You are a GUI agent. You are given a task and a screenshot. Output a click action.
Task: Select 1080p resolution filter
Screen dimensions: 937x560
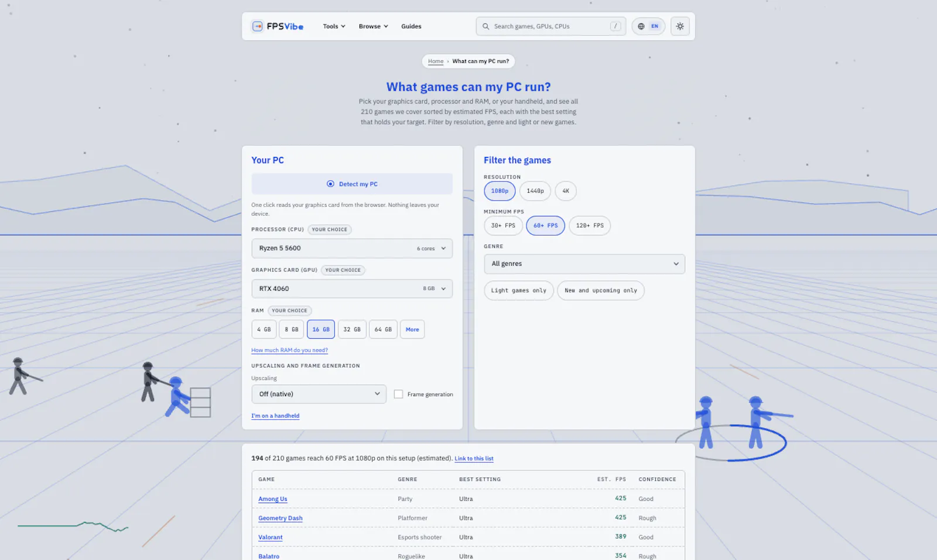500,191
